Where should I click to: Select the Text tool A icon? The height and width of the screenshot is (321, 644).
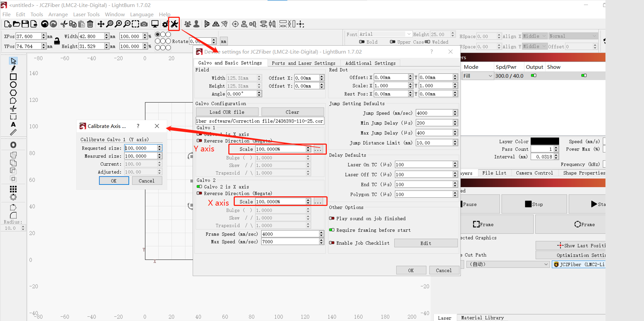point(13,125)
